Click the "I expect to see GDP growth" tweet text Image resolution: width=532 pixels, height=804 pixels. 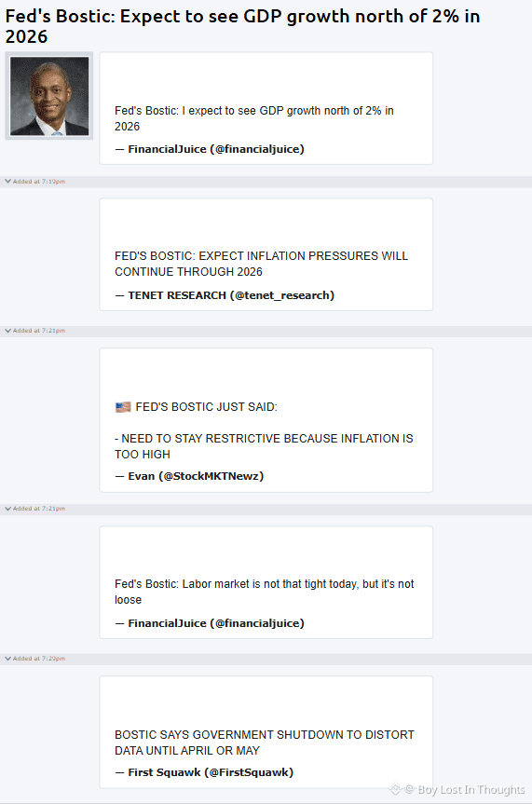(254, 118)
